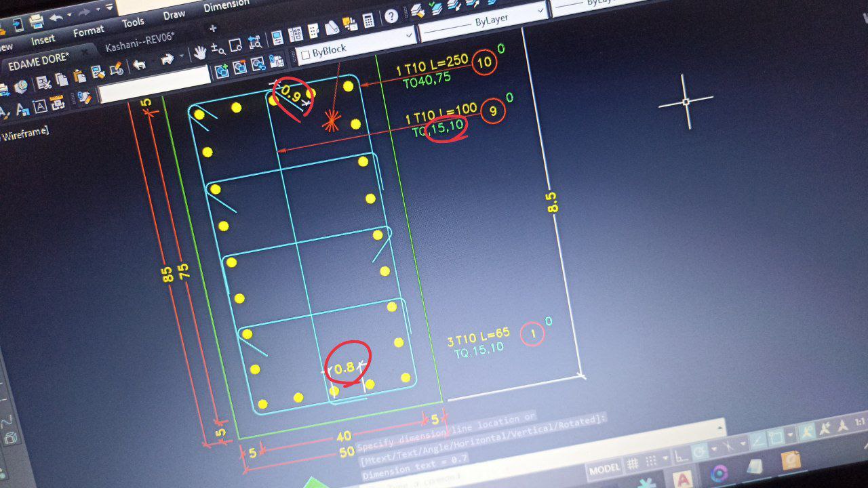Open the Markup Set Manager icon

[x=350, y=24]
